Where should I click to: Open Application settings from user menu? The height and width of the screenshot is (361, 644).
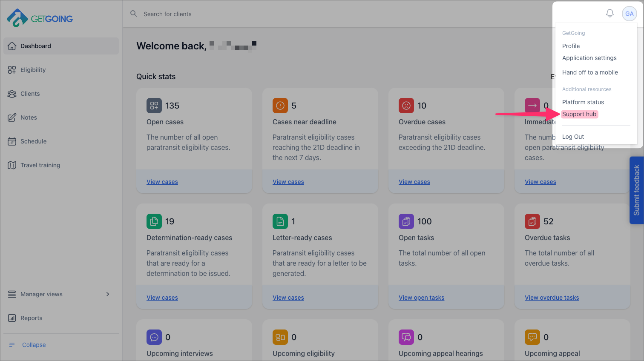point(589,58)
